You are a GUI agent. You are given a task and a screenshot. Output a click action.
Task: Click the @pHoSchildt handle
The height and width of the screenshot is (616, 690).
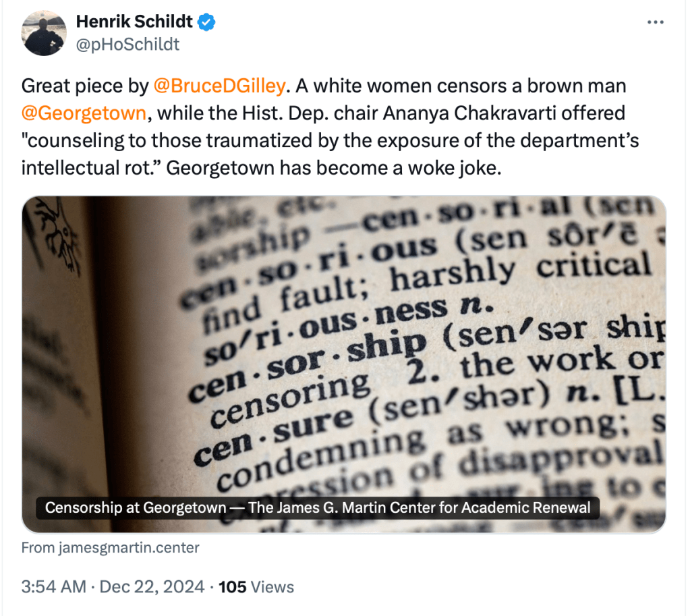point(127,45)
